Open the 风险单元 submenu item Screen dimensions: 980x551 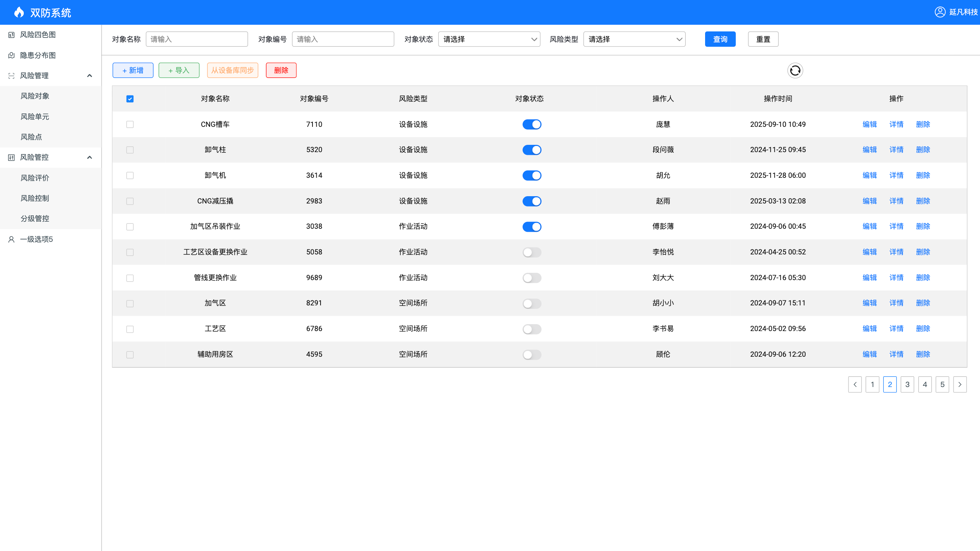click(35, 117)
